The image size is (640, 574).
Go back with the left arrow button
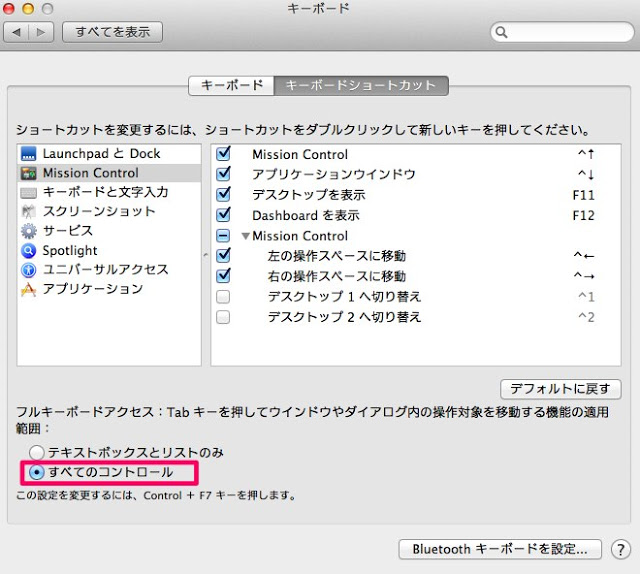click(x=16, y=32)
